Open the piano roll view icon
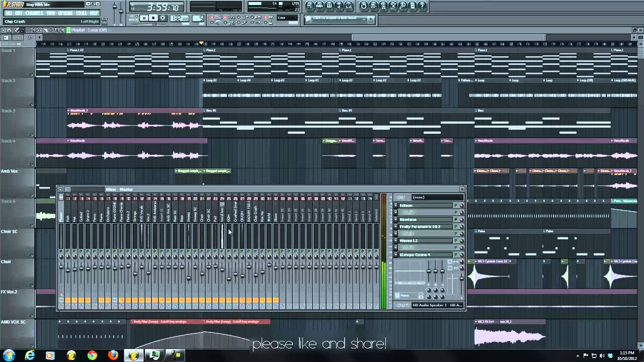The height and width of the screenshot is (362, 644). coord(329,6)
